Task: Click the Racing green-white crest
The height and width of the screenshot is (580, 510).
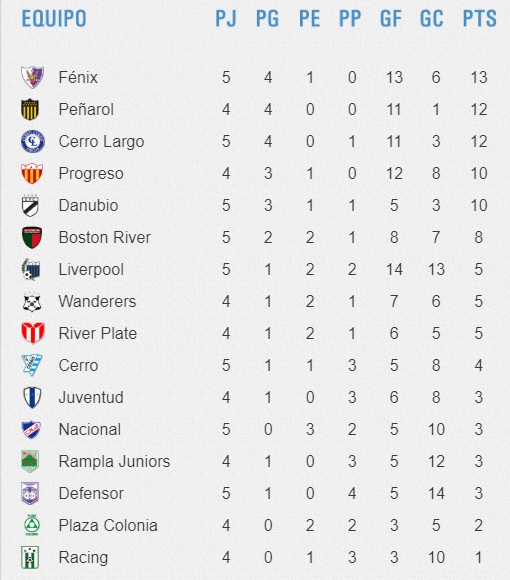Action: coord(30,557)
